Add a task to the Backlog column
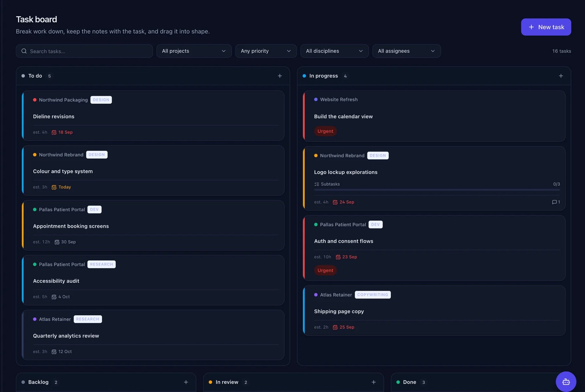 click(x=186, y=382)
